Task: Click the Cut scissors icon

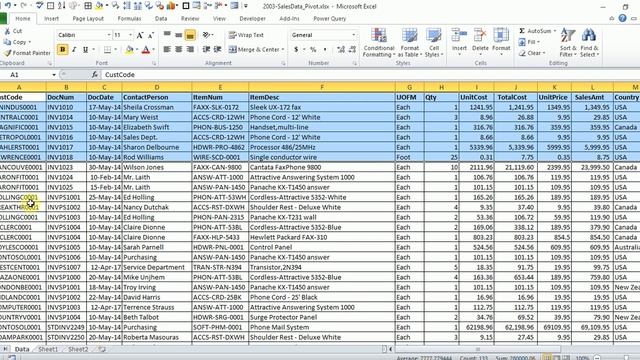Action: click(x=7, y=31)
